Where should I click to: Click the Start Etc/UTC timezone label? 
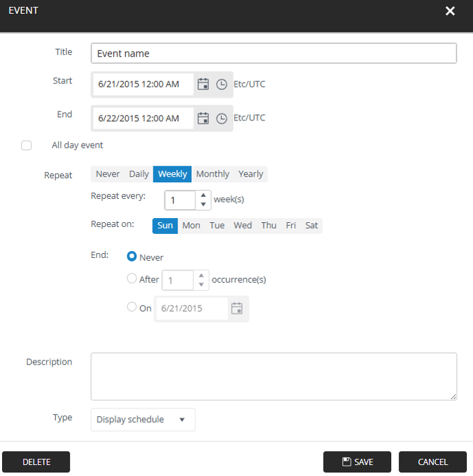point(249,84)
